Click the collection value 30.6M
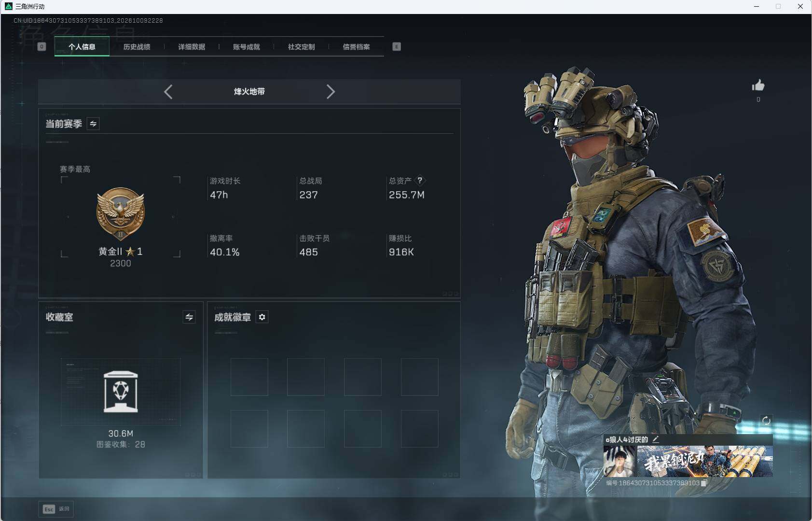 click(121, 434)
